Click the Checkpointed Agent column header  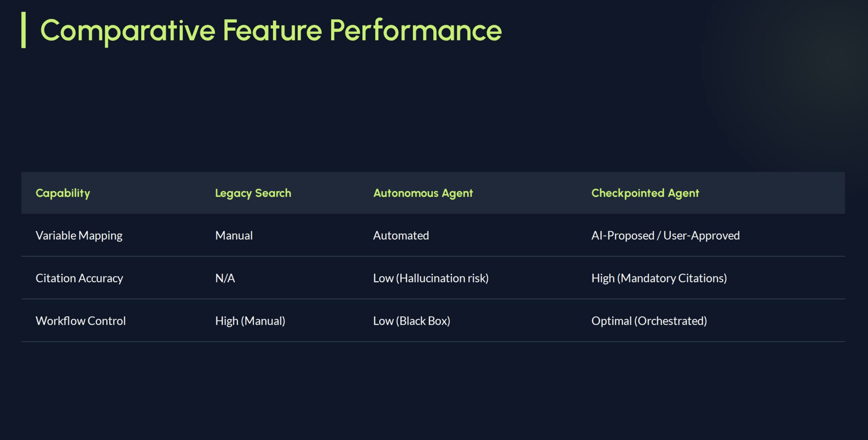tap(645, 193)
